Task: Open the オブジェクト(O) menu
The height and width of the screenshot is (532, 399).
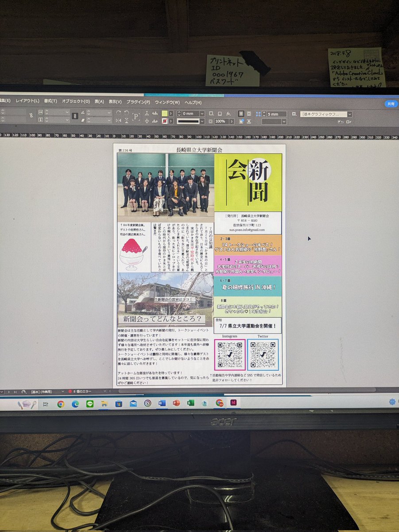Action: tap(76, 102)
